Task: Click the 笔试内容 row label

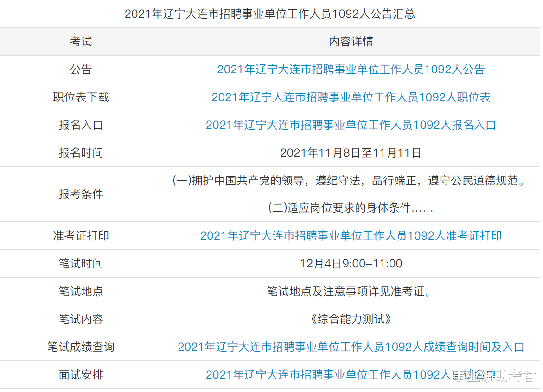Action: click(x=81, y=319)
